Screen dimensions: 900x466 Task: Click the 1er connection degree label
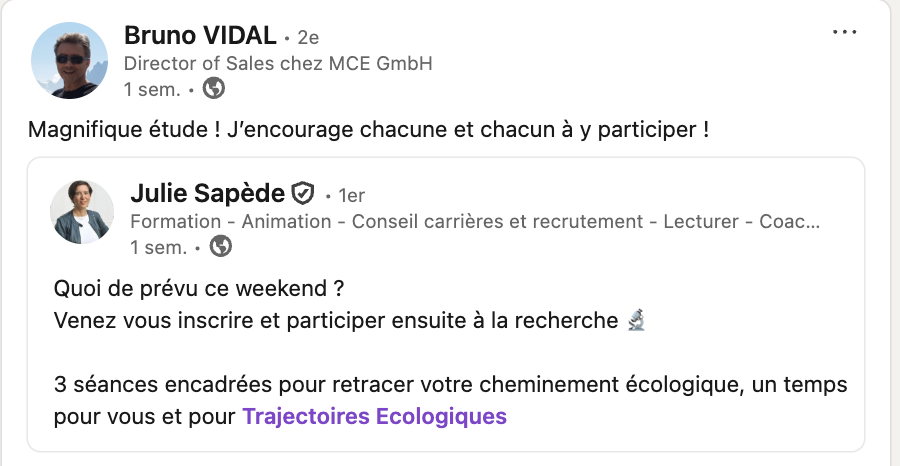pyautogui.click(x=351, y=195)
